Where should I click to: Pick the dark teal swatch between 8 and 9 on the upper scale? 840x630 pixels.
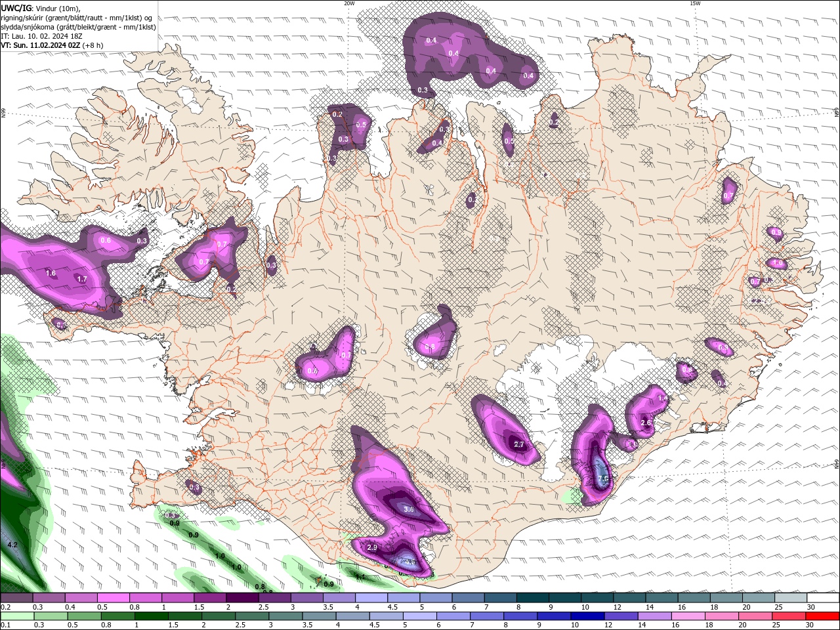coord(532,598)
